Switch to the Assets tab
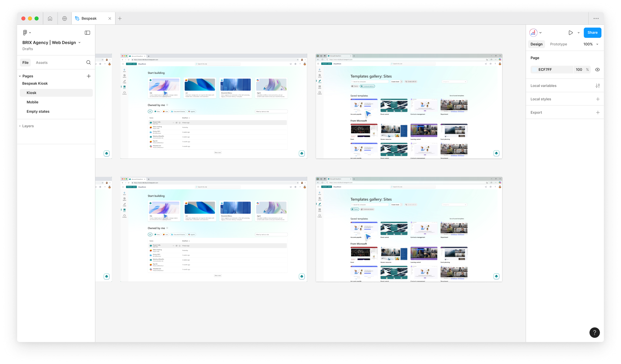Viewport: 621px width, 364px height. pyautogui.click(x=42, y=62)
